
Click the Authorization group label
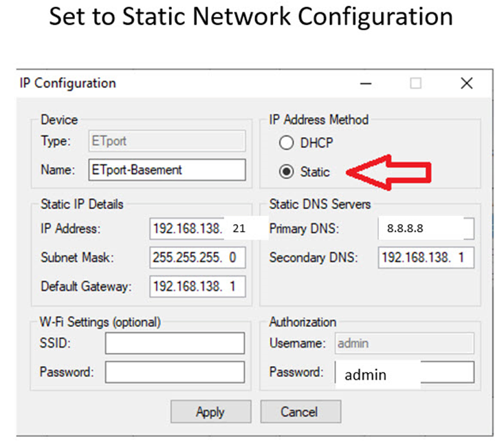coord(303,322)
